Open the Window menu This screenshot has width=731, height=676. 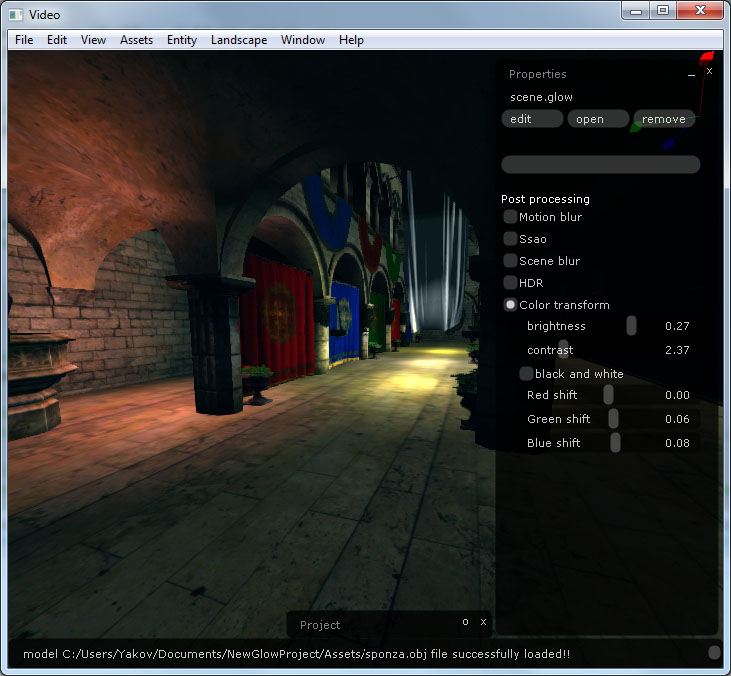click(x=303, y=40)
